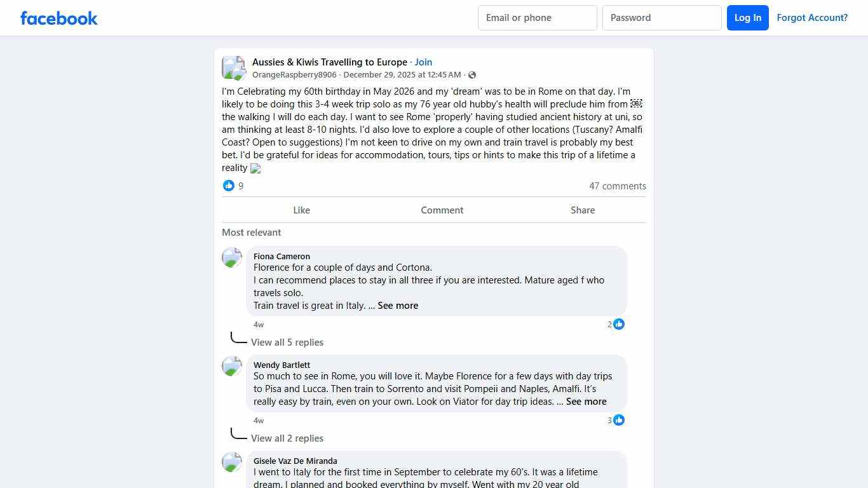Click the blue Log In button

[x=748, y=18]
